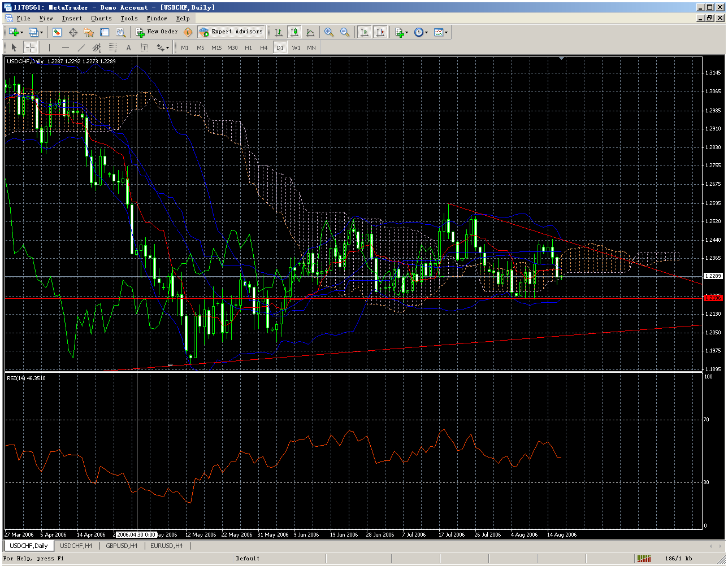Click the Default profile in status bar
Image resolution: width=728 pixels, height=566 pixels.
click(x=248, y=559)
